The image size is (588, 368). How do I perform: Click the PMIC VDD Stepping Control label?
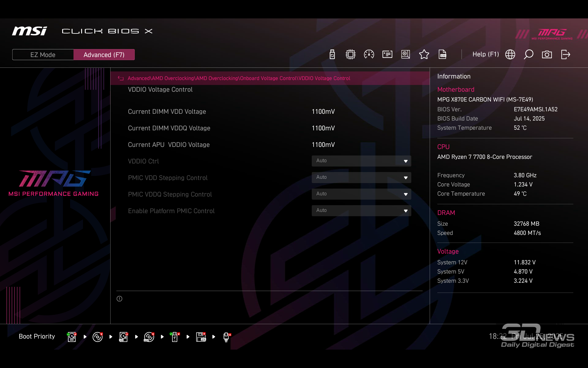point(168,178)
